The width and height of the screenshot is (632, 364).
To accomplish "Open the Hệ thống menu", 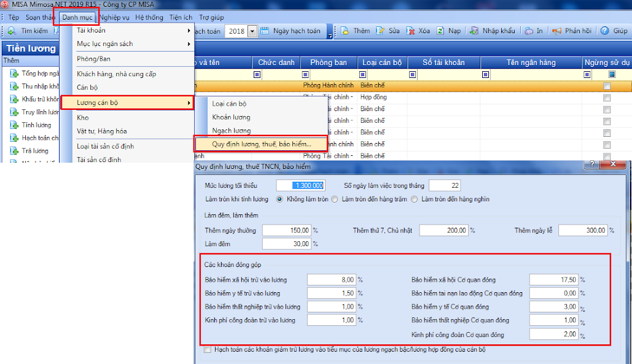I will tap(149, 17).
